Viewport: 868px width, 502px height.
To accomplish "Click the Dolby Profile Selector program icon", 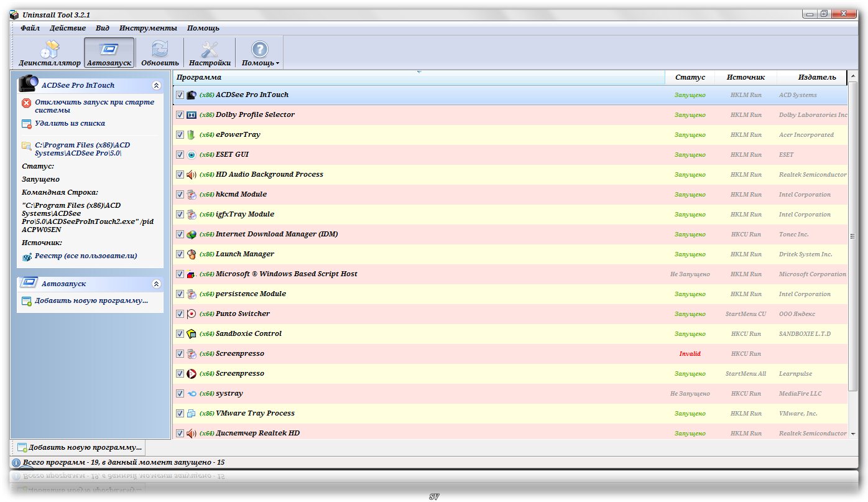I will (192, 115).
